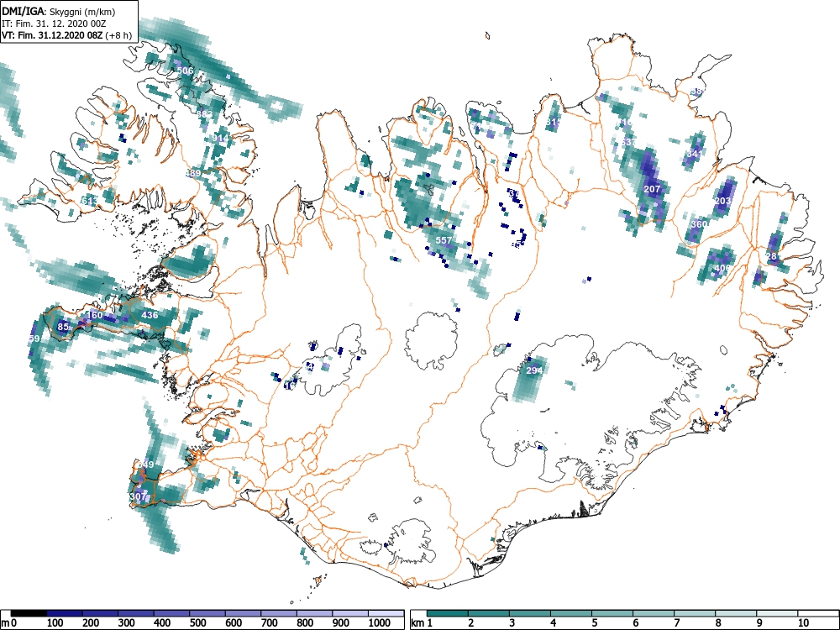Click the black 0–100 m legend swatch
This screenshot has width=840, height=630.
[x=29, y=613]
